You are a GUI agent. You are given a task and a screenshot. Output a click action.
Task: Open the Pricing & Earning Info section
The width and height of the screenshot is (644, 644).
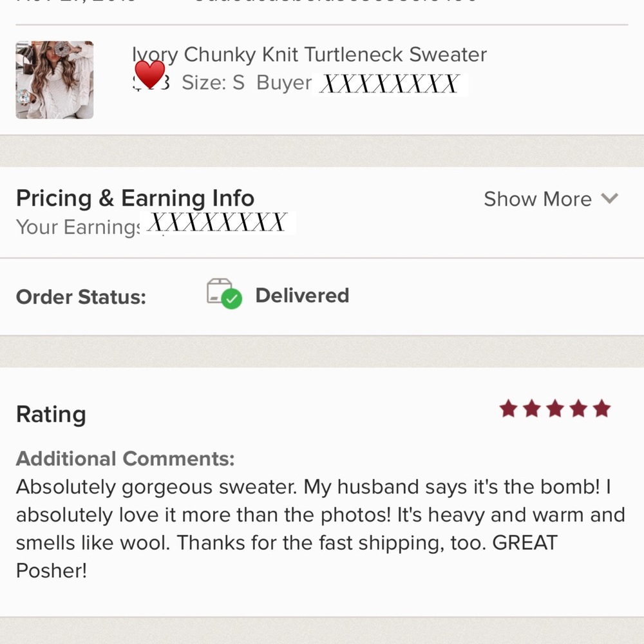[x=135, y=198]
